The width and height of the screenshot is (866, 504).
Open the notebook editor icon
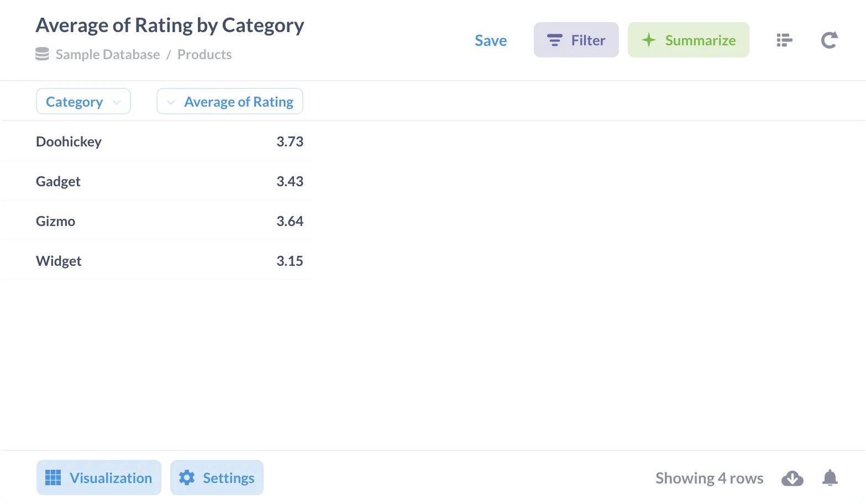click(x=784, y=40)
